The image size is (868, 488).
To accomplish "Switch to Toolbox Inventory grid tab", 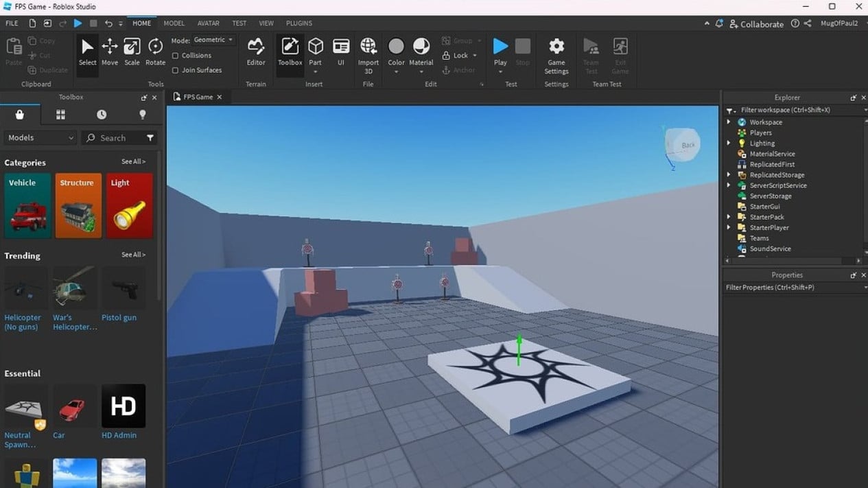I will coord(60,115).
